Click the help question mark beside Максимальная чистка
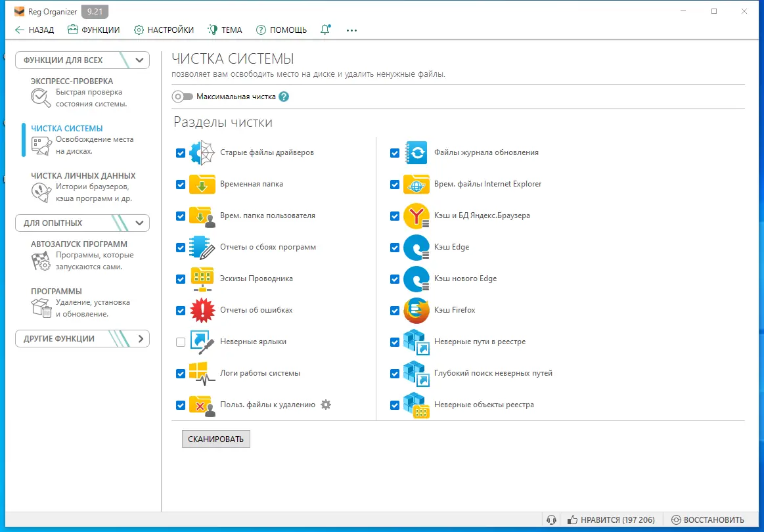 [x=284, y=97]
